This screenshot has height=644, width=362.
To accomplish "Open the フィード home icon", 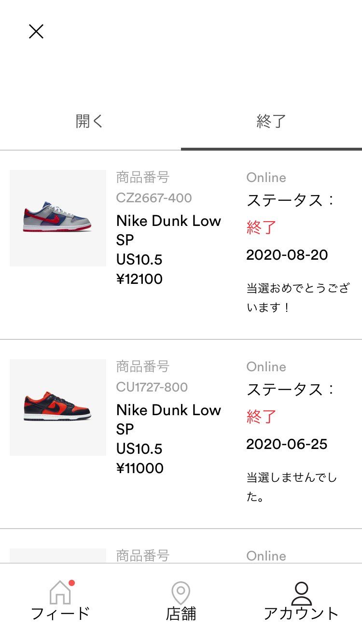I will [60, 593].
